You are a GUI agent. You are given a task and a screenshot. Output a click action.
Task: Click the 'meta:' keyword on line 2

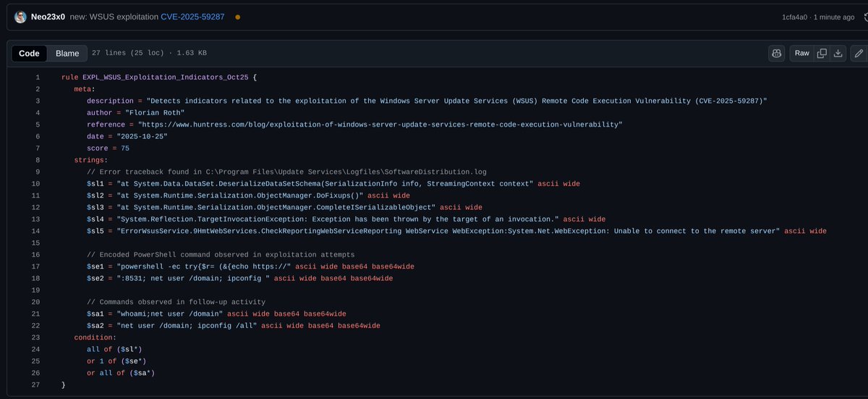pyautogui.click(x=84, y=88)
